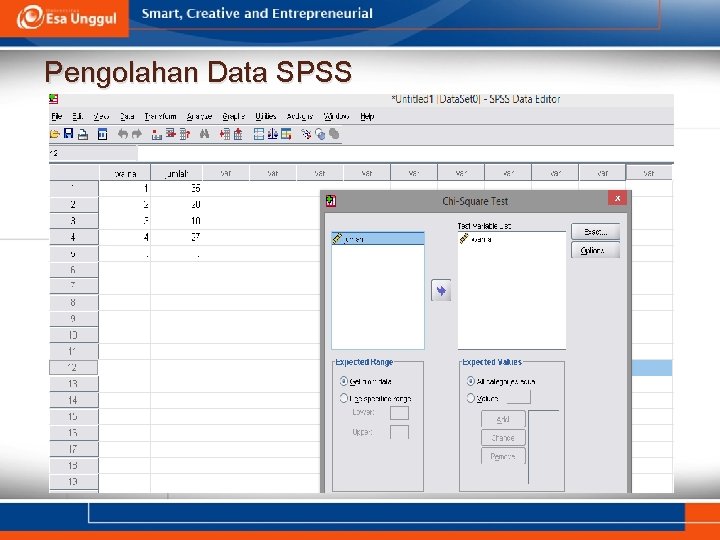
Task: Open the Utilities menu
Action: [265, 116]
